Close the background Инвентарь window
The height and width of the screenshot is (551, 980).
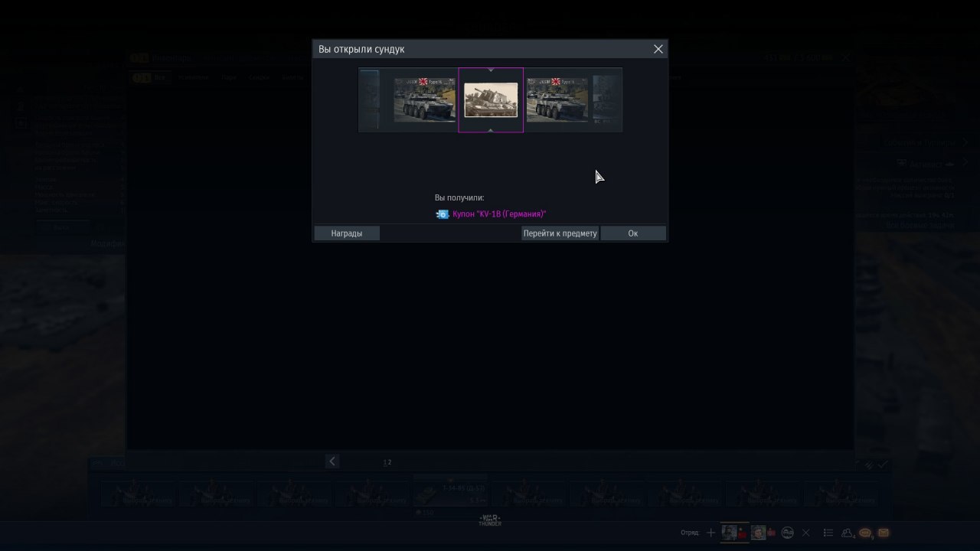[845, 57]
